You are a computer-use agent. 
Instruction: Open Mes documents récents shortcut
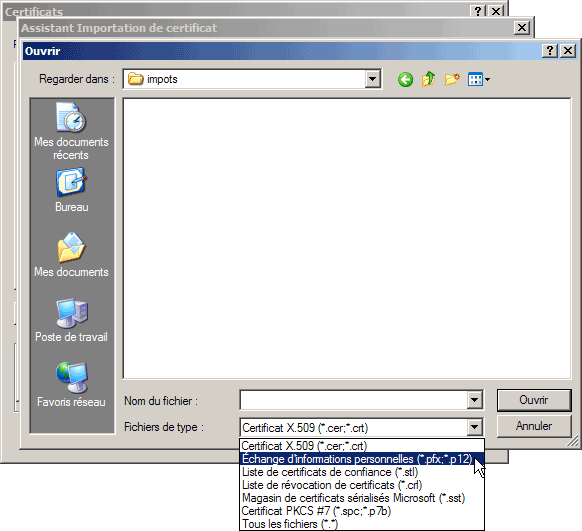(x=71, y=132)
